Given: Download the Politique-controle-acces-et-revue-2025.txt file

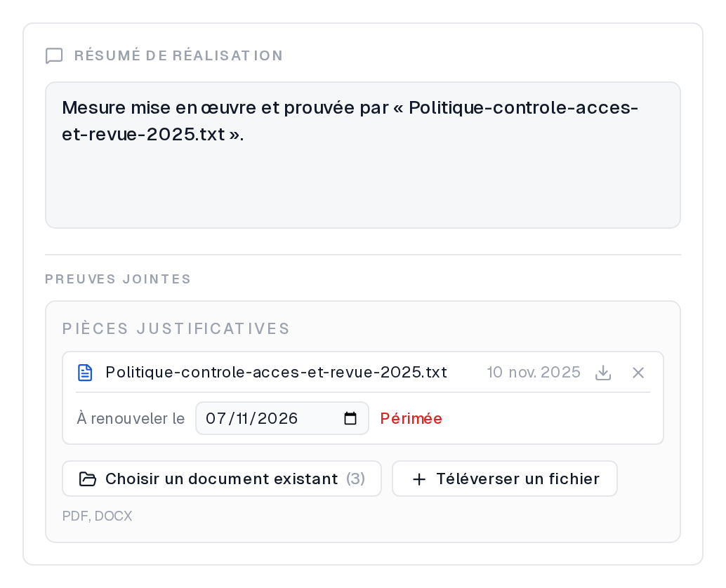Looking at the screenshot, I should [603, 373].
